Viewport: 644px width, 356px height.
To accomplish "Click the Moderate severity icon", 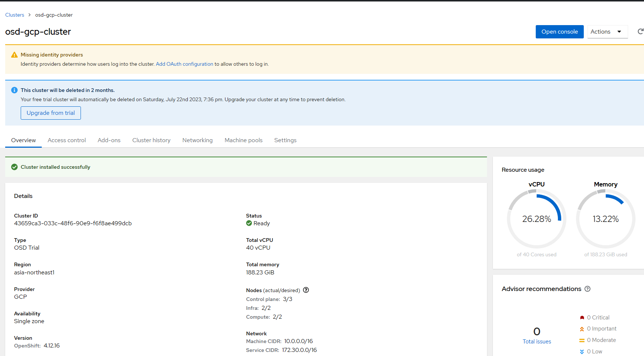I will pos(582,340).
